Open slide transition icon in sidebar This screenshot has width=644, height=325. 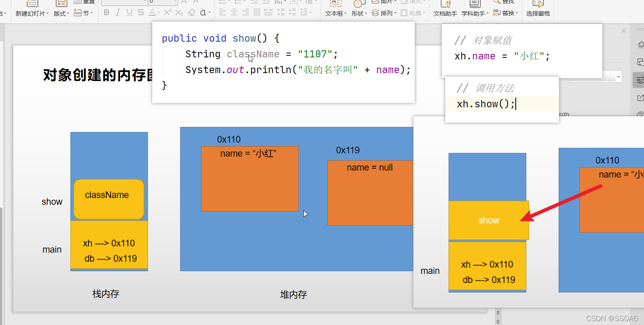coord(640,62)
